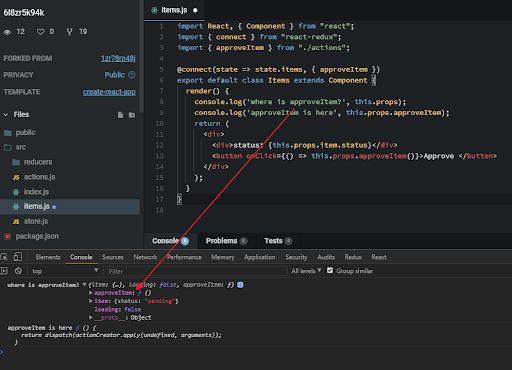Click the JS icon beside actions.js
This screenshot has width=512, height=370.
coord(16,178)
